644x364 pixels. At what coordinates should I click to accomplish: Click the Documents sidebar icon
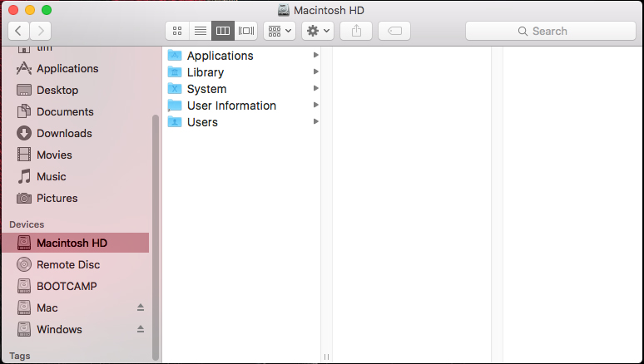(x=24, y=111)
